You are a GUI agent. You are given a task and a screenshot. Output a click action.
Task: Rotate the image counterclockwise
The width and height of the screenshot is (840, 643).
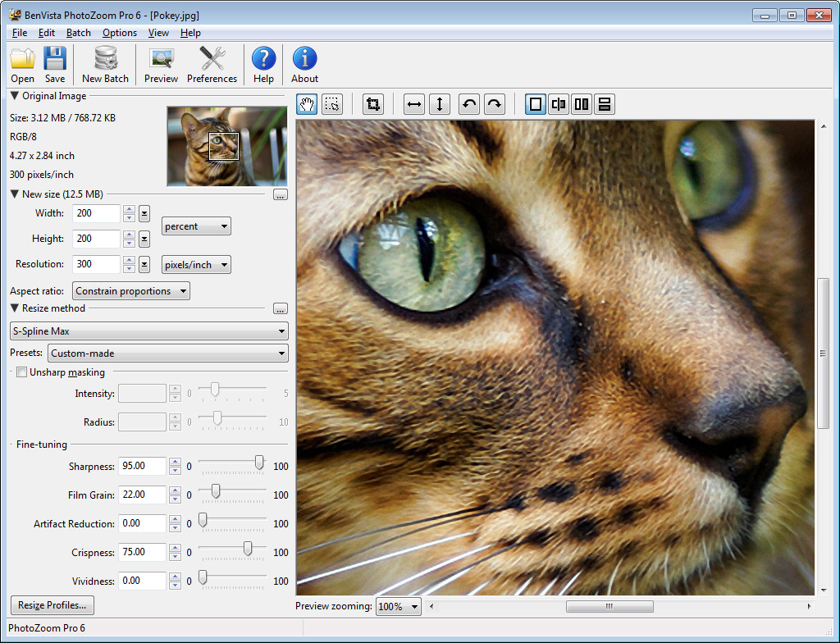coord(468,103)
